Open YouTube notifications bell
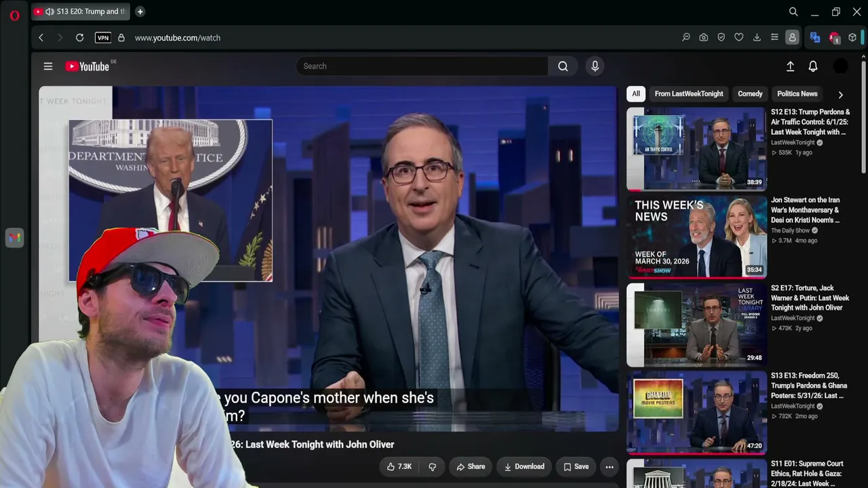 pos(813,66)
